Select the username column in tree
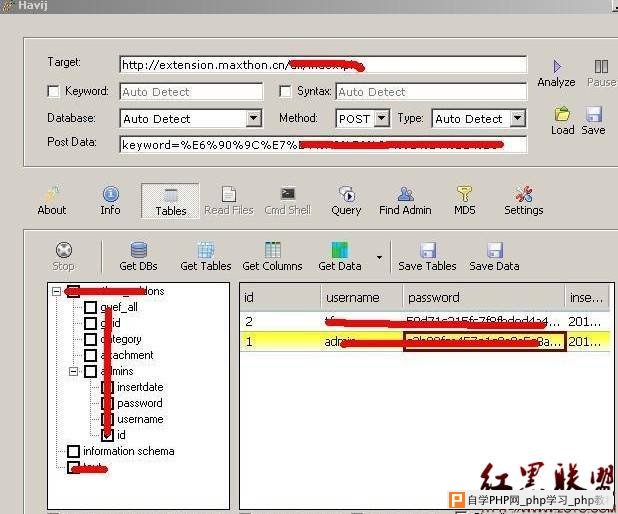The image size is (618, 514). pos(140,419)
